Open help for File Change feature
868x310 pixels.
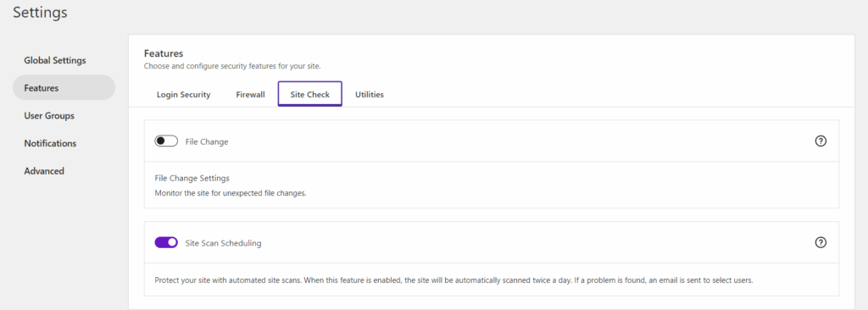[821, 141]
